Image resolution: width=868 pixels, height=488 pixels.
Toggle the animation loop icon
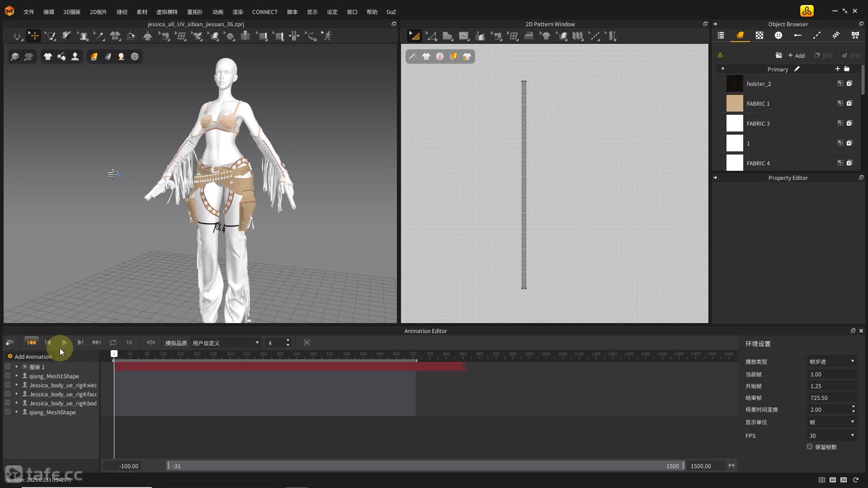pyautogui.click(x=113, y=343)
